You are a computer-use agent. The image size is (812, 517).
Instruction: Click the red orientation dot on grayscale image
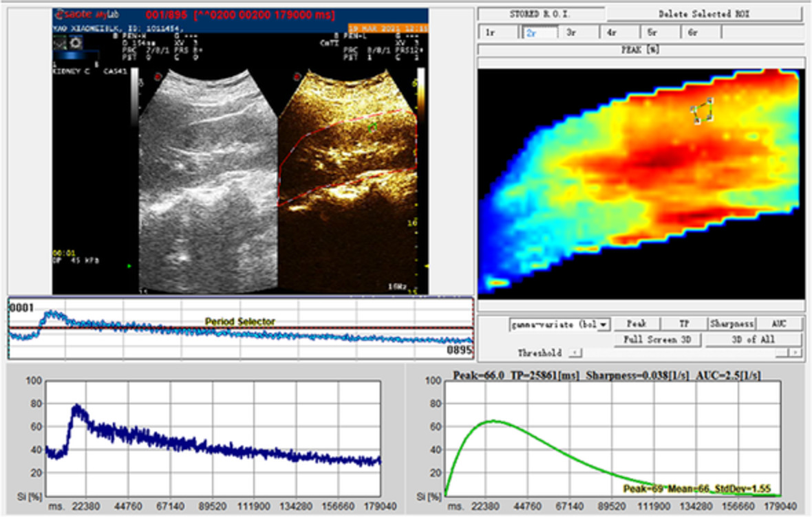click(x=158, y=76)
